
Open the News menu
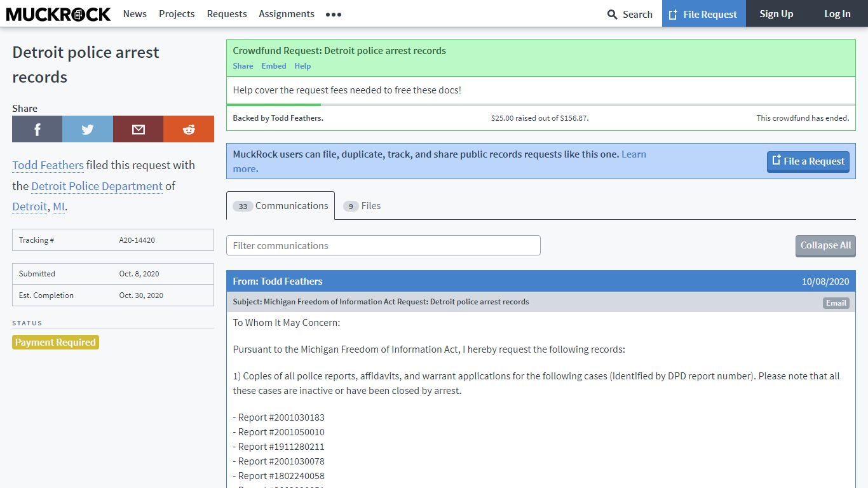(135, 13)
